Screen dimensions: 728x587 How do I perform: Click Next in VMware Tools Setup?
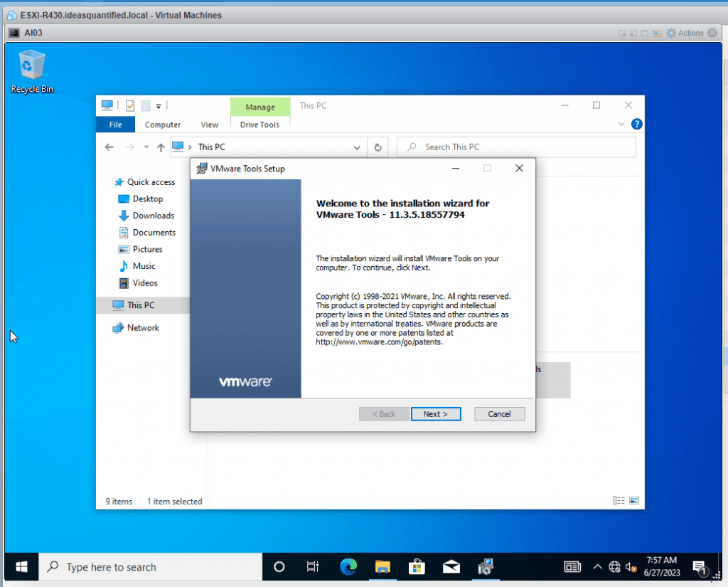(436, 413)
